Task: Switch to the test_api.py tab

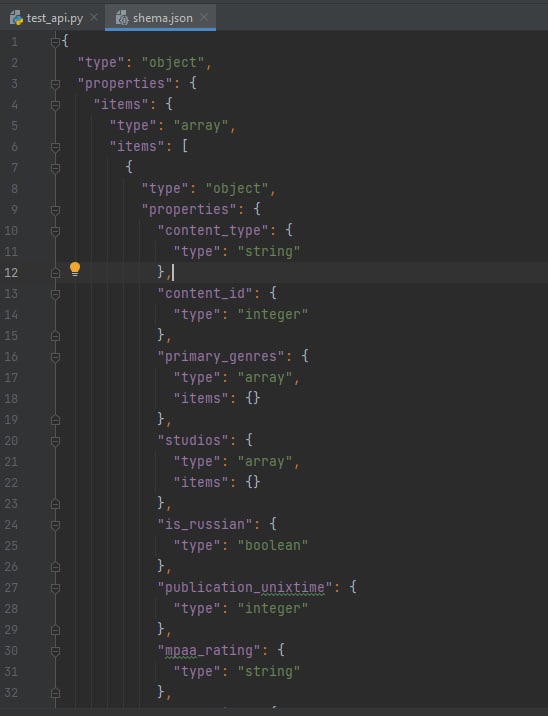Action: [x=53, y=18]
